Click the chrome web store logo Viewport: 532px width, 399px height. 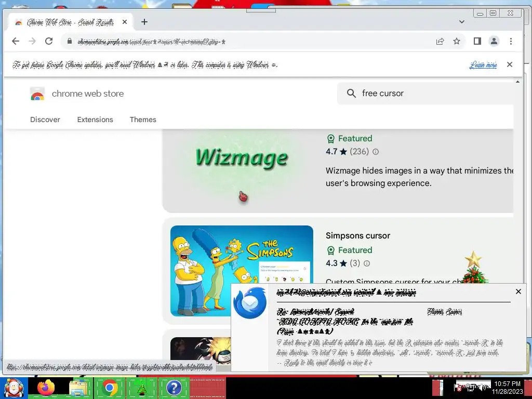(x=37, y=94)
